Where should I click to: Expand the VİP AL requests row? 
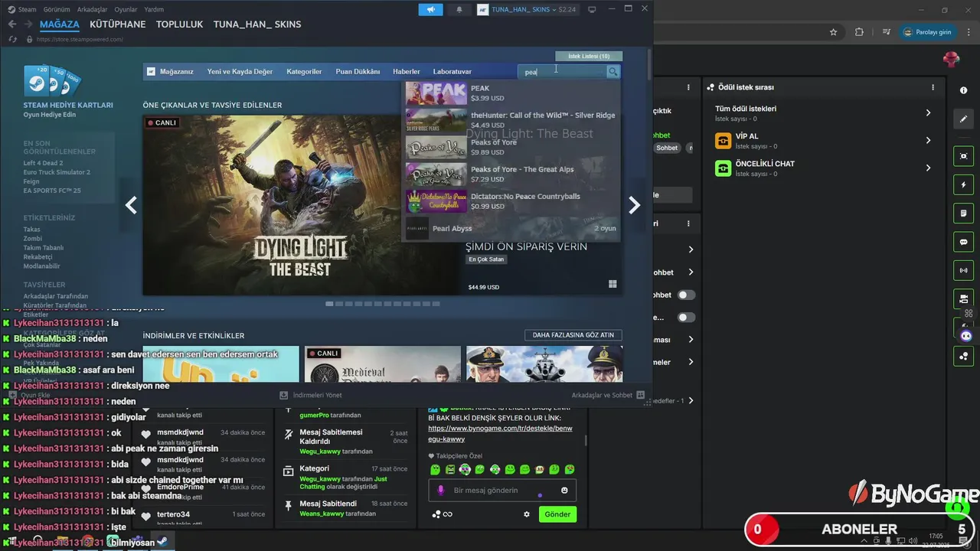[824, 141]
